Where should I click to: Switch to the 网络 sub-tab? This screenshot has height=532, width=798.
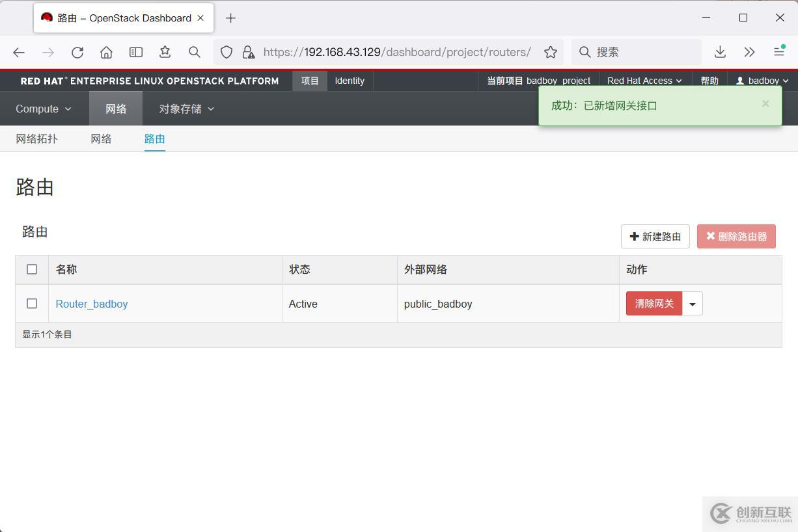click(x=101, y=139)
